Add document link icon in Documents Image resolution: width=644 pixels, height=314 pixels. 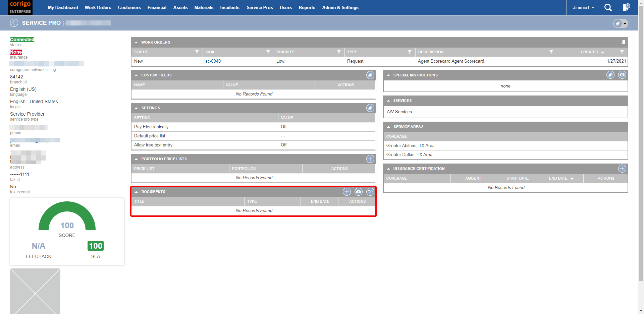click(x=370, y=192)
